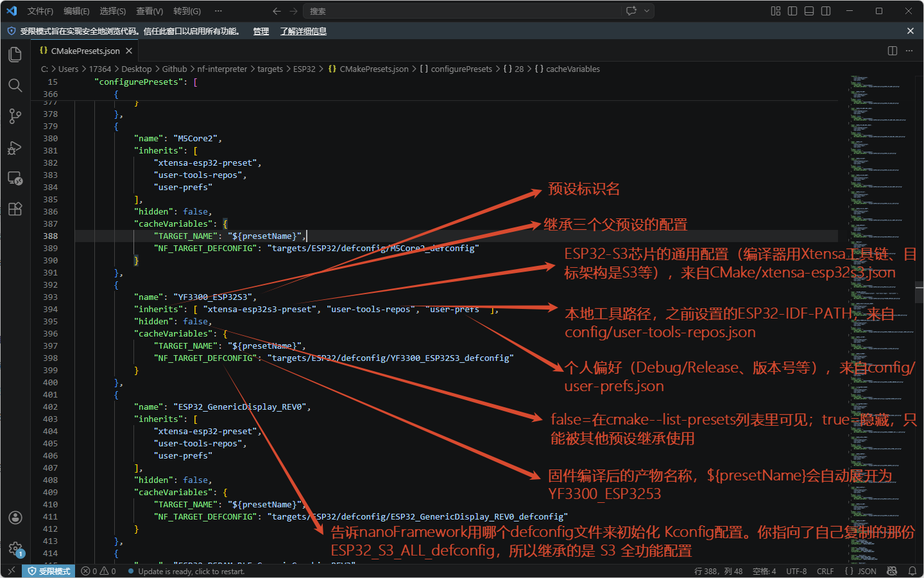Click the nf-interpreter breadcrumb segment
The width and height of the screenshot is (924, 578).
(x=222, y=69)
